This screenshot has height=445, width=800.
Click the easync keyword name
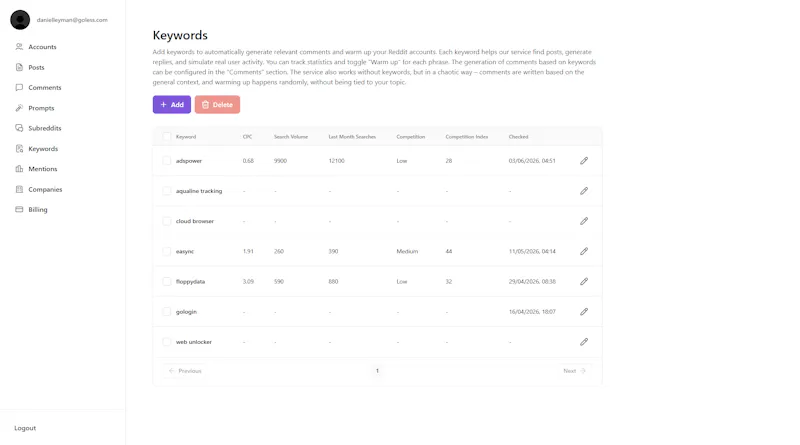185,252
